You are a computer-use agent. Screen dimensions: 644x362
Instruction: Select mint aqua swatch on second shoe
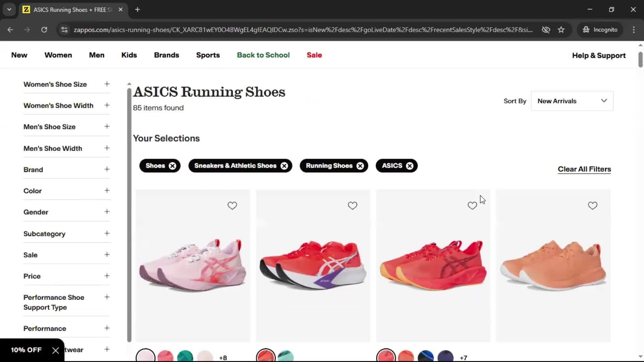pos(285,357)
